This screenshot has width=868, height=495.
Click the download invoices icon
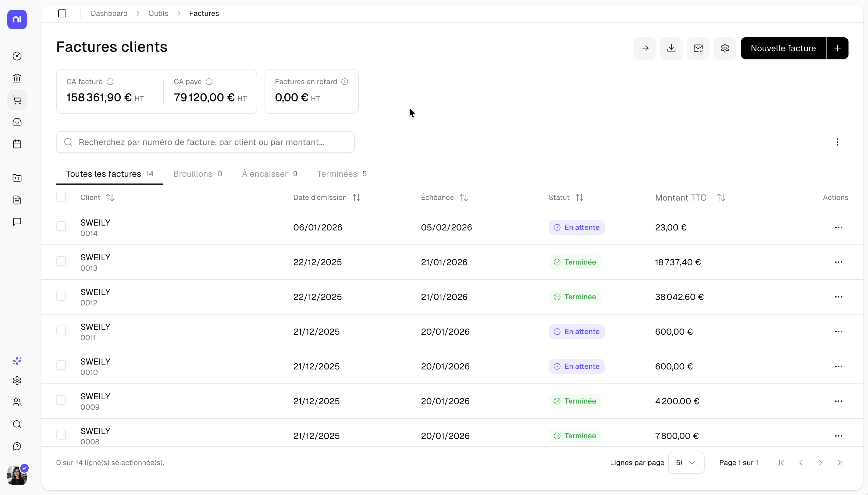point(671,48)
